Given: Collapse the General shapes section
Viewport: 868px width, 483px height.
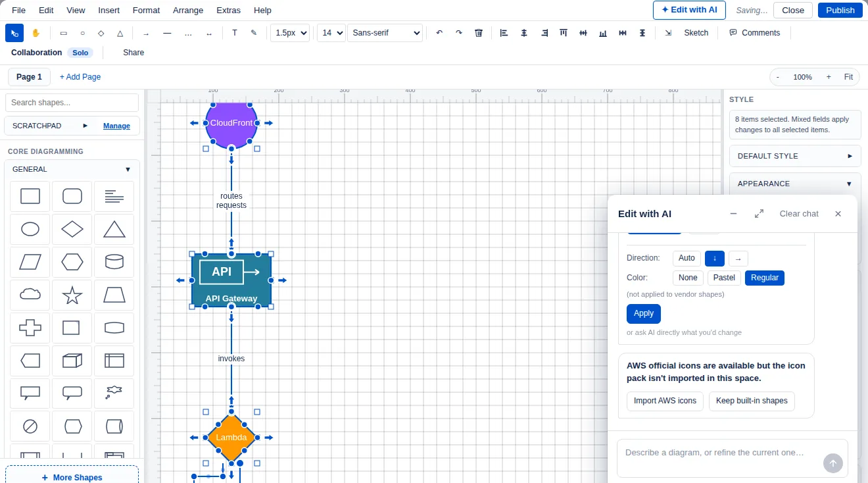Looking at the screenshot, I should tap(72, 169).
